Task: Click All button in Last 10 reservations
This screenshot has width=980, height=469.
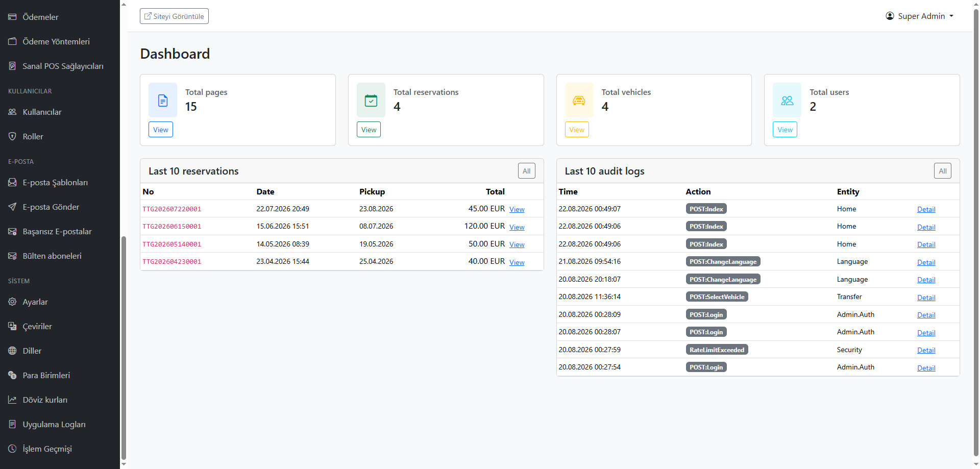Action: pyautogui.click(x=527, y=171)
